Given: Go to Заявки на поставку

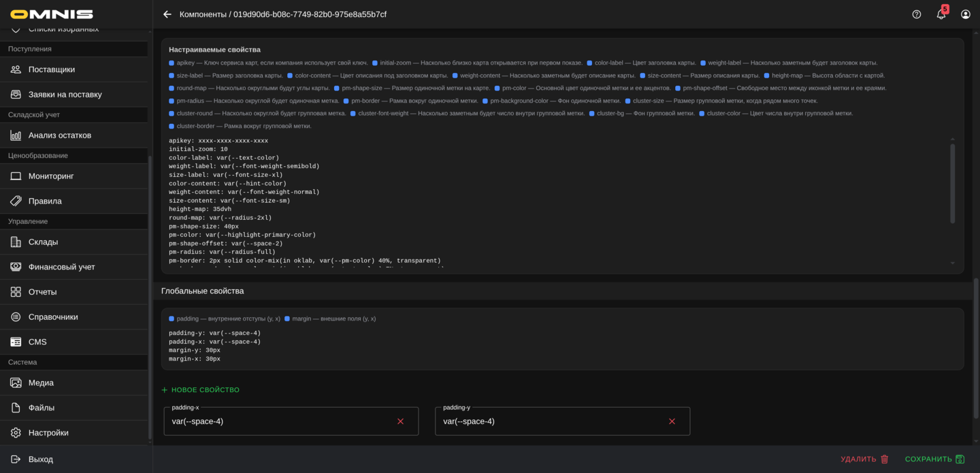Looking at the screenshot, I should pos(65,95).
